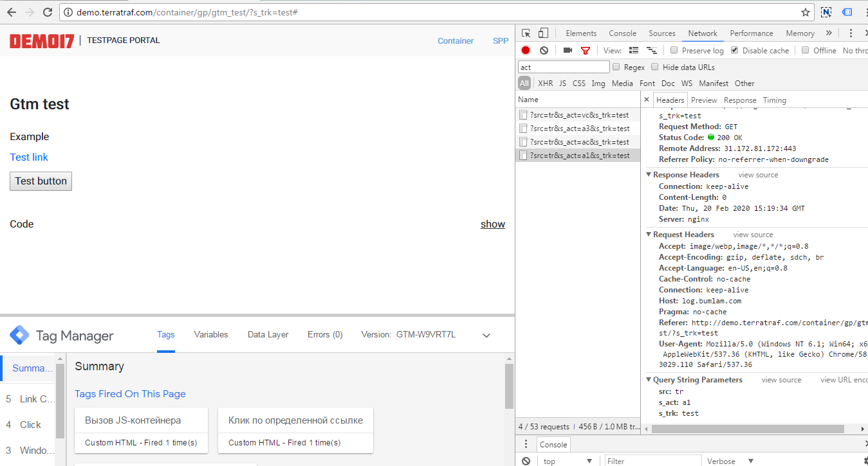Viewport: 868px width, 466px height.
Task: Expand Tag Manager debug panel chevron
Action: (486, 336)
